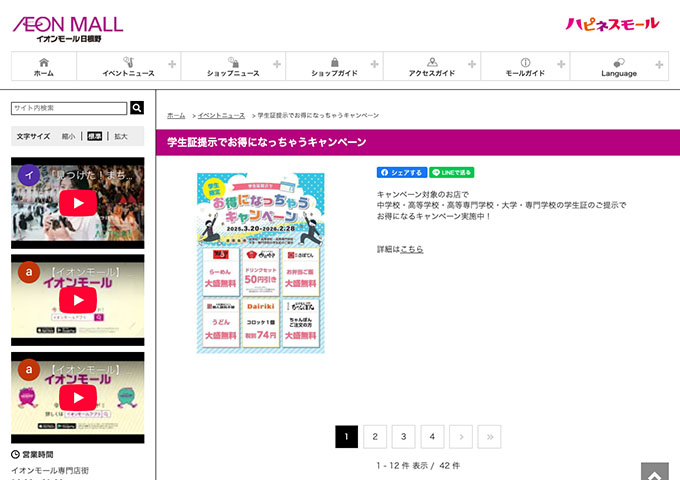This screenshot has width=680, height=480.
Task: Click the LINEで送る share button
Action: click(x=451, y=172)
